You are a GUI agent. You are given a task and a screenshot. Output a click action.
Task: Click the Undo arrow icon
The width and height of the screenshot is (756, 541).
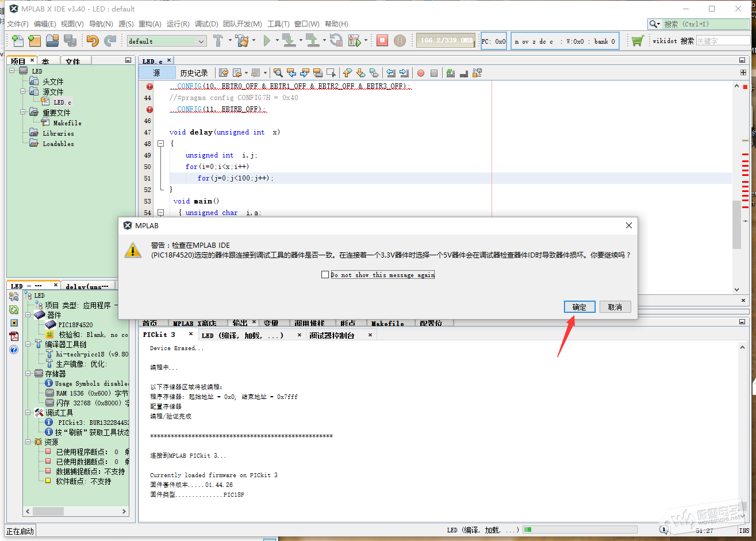pos(93,41)
